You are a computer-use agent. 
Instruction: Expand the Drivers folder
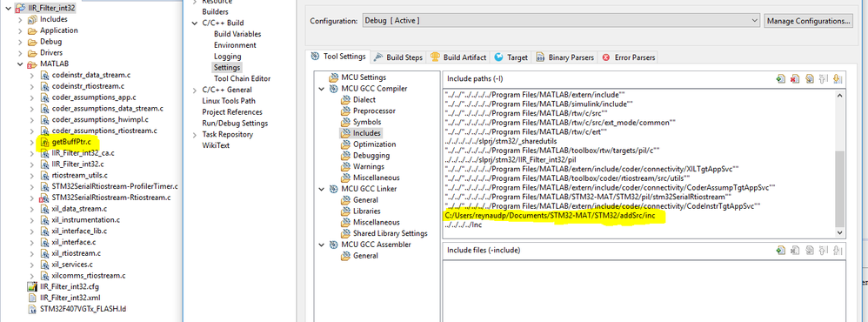(x=20, y=52)
